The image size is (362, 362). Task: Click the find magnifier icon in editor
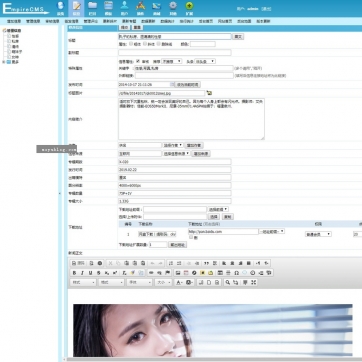coord(228,283)
